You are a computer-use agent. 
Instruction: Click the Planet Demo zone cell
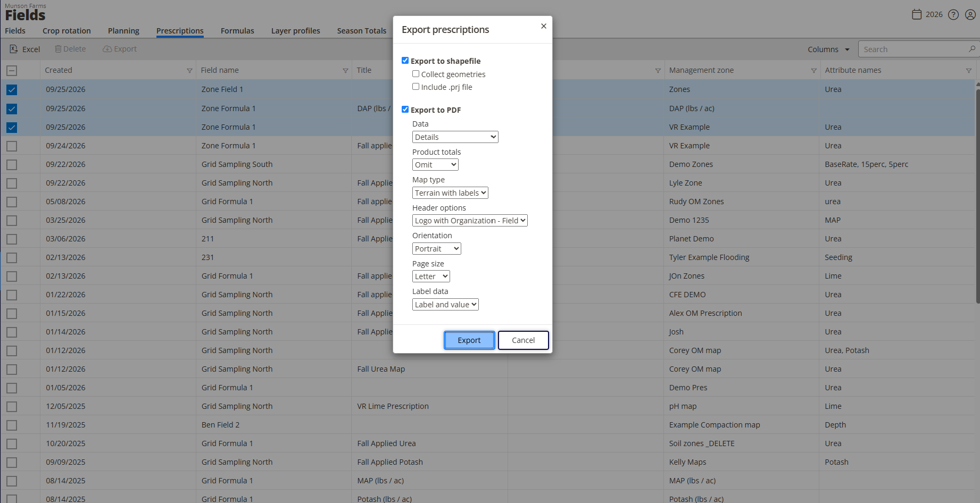coord(691,239)
